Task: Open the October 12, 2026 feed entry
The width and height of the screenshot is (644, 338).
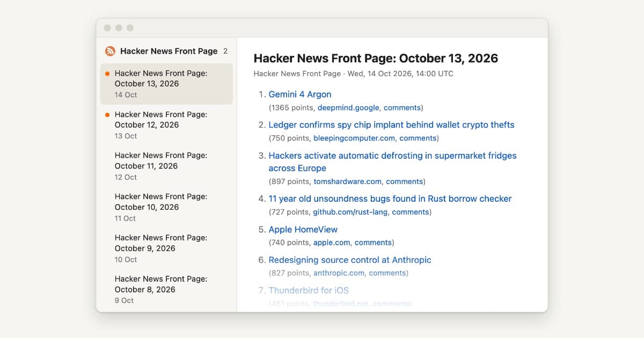Action: (166, 125)
